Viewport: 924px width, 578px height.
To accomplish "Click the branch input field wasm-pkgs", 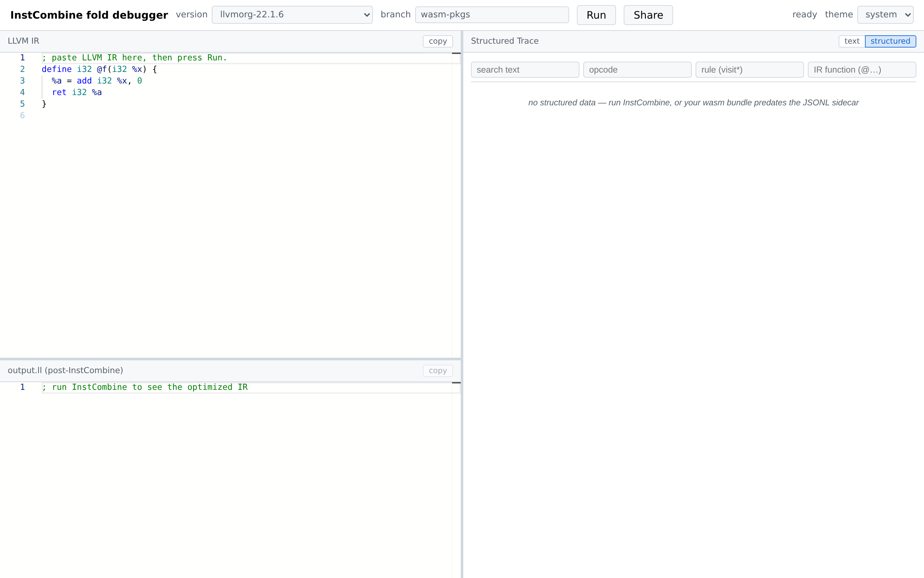I will click(x=492, y=15).
